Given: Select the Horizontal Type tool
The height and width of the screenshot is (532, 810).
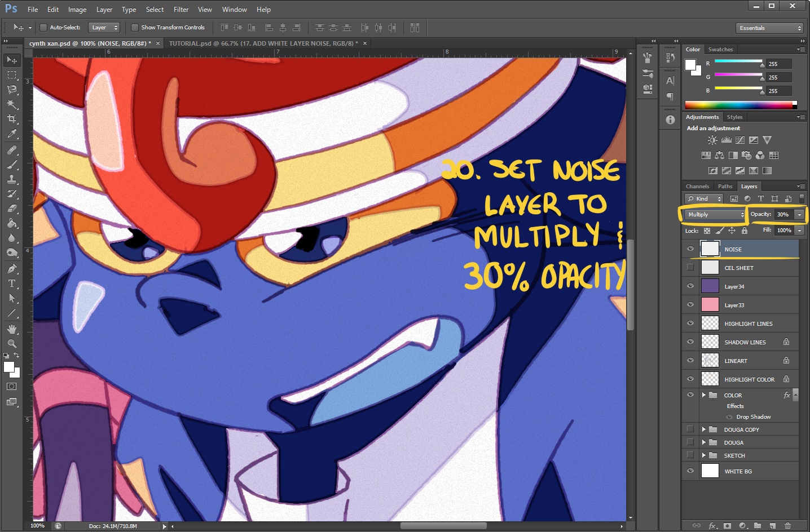Looking at the screenshot, I should (x=12, y=283).
